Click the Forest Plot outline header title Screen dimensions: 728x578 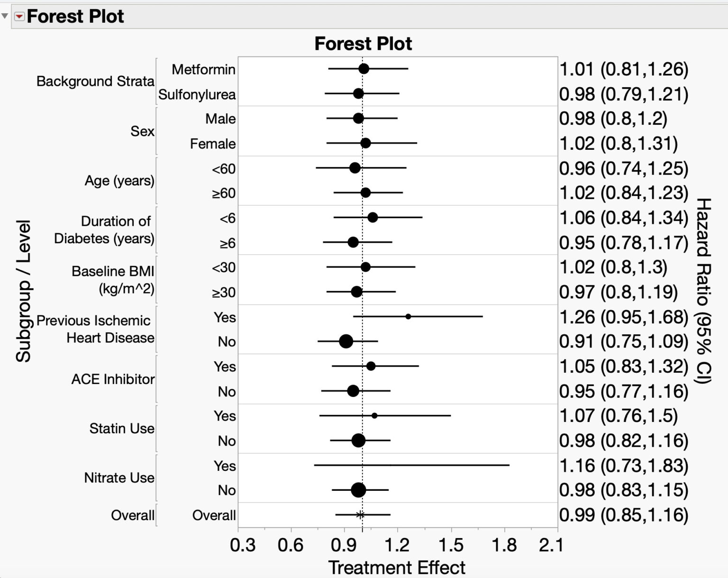coord(75,17)
